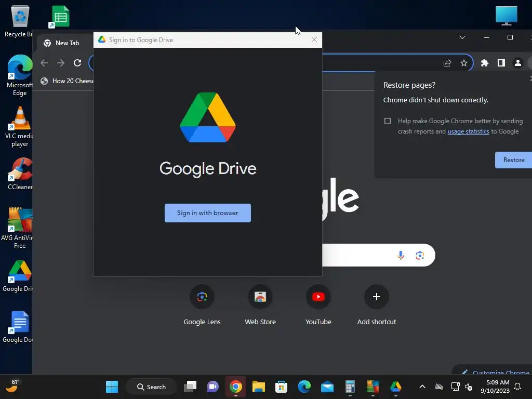Open weather widget showing 61°
The width and height of the screenshot is (532, 399).
click(12, 387)
